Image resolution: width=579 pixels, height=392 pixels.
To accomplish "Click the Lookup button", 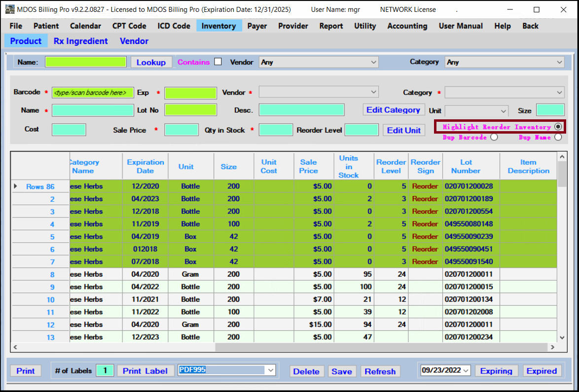I will (x=151, y=62).
